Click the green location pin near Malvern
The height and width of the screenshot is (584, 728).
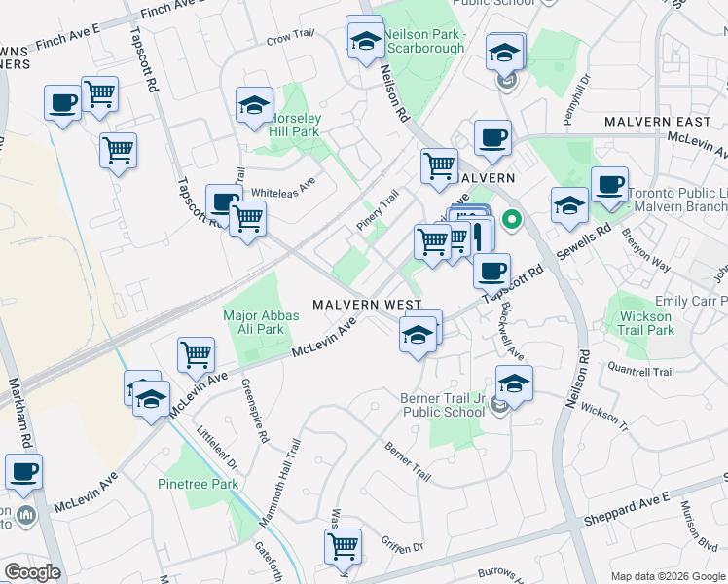tap(512, 221)
